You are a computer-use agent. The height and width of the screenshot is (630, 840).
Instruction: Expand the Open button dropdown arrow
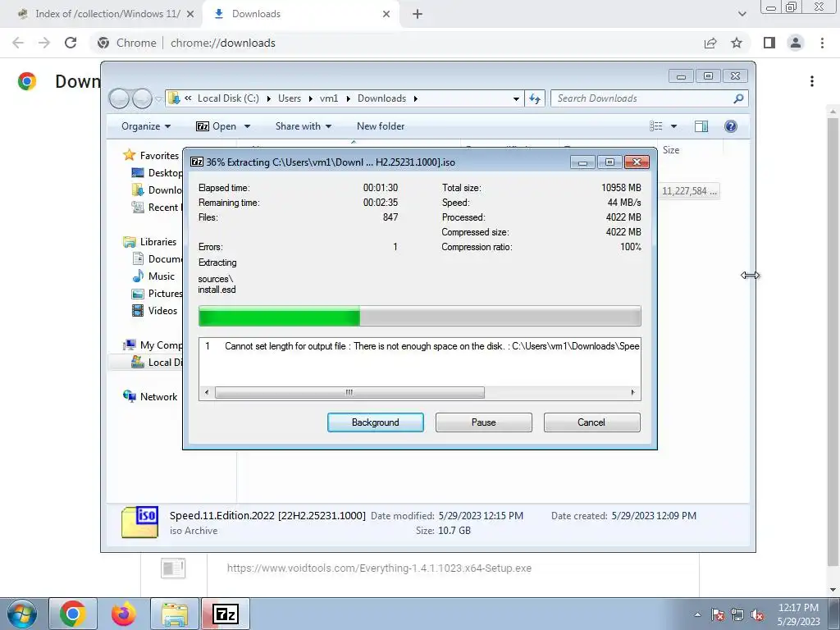point(248,126)
